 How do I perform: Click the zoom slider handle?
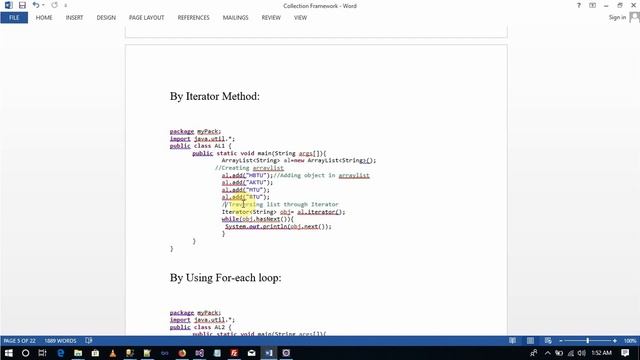tap(588, 341)
